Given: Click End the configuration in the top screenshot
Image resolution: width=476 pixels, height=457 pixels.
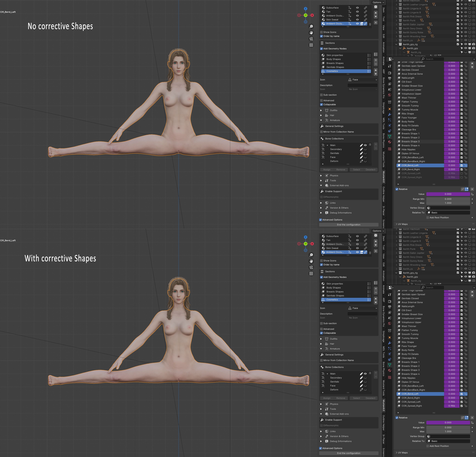Looking at the screenshot, I should 349,225.
